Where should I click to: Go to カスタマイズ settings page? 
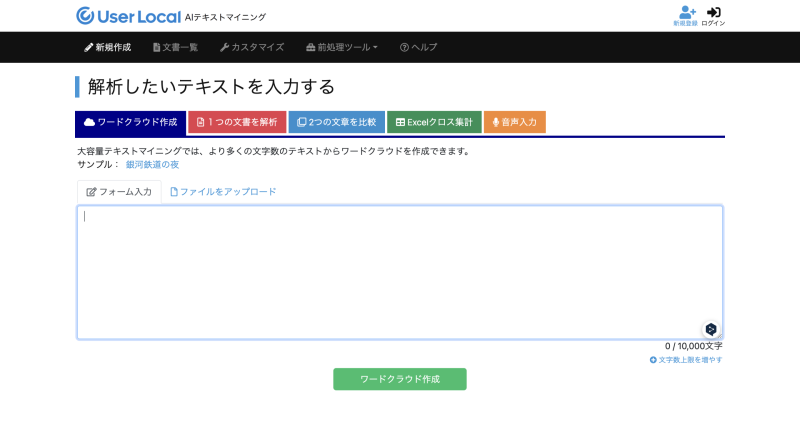point(252,47)
